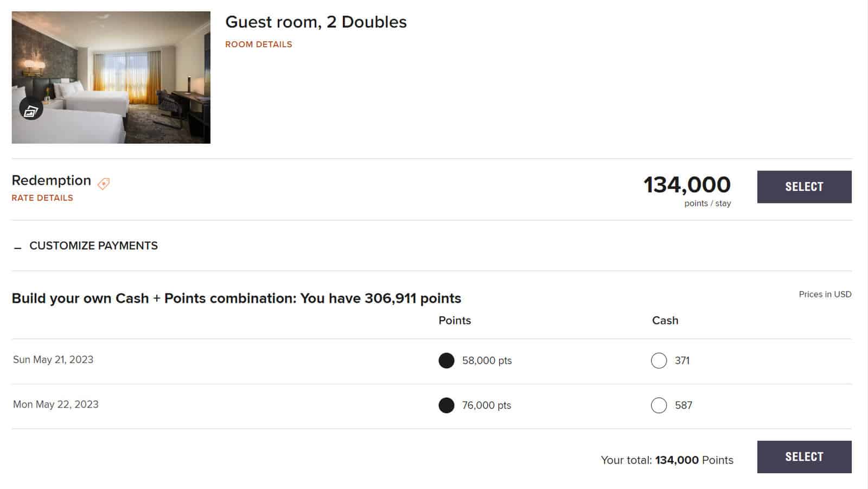Click the Your total 134,000 Points text
Screen dimensions: 868x489
[667, 460]
